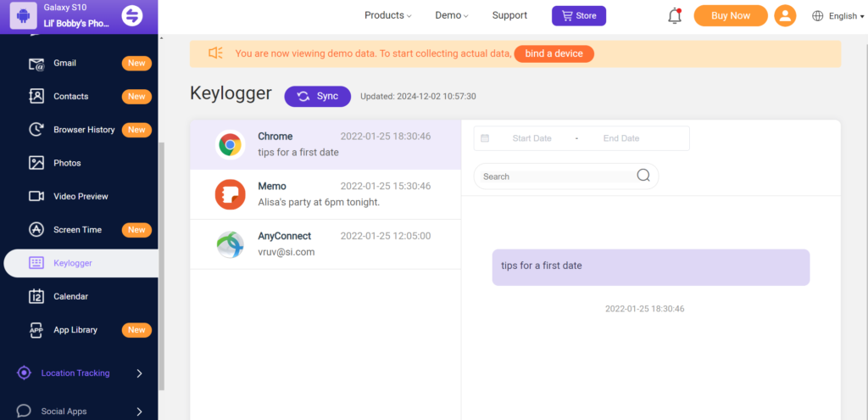The height and width of the screenshot is (420, 868).
Task: Click the Updated timestamp text
Action: [418, 97]
